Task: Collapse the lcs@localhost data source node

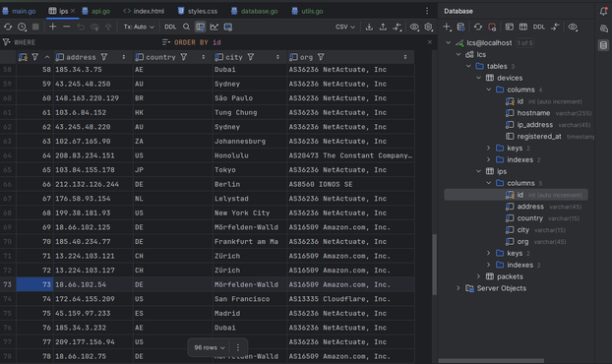Action: [x=448, y=42]
